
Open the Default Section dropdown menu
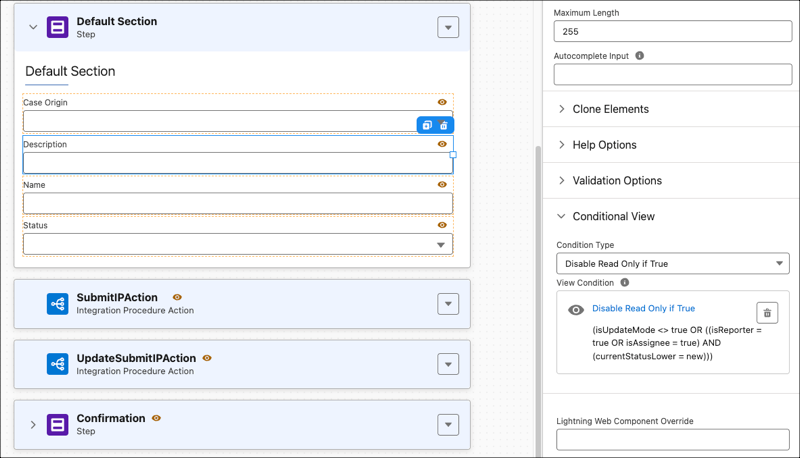click(x=448, y=27)
